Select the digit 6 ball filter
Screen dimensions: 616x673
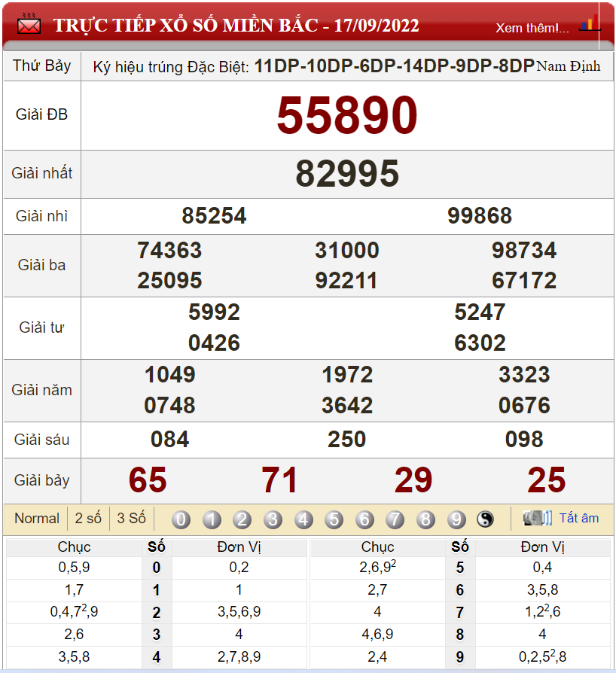coord(364,519)
